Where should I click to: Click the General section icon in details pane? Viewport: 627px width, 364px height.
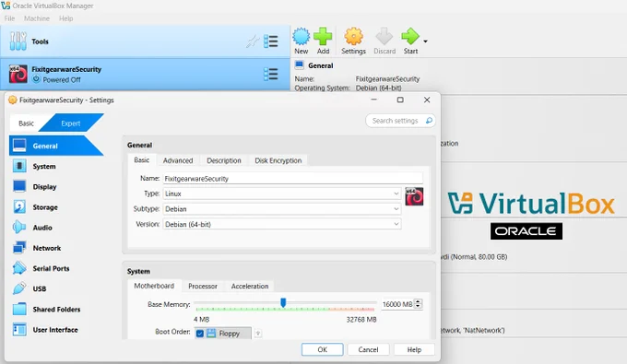[299, 65]
